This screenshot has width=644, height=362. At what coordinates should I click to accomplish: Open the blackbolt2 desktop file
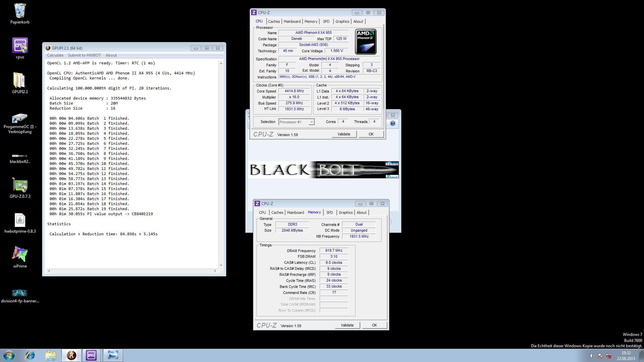[x=20, y=158]
